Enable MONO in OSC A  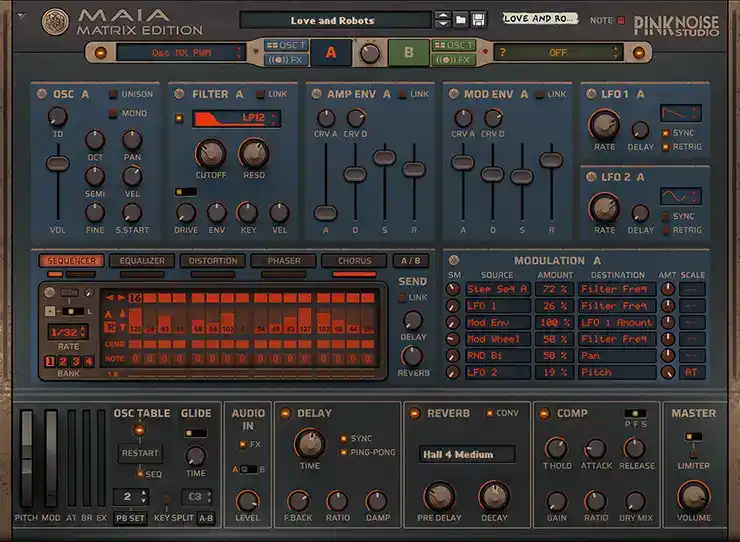point(113,113)
